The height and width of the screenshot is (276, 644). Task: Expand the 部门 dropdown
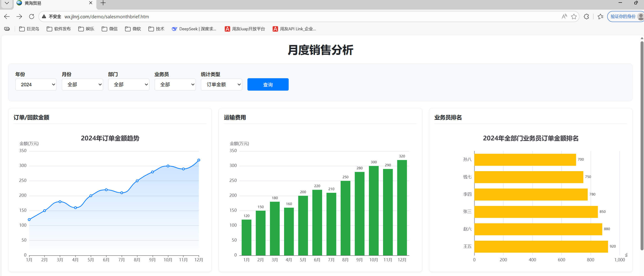129,84
